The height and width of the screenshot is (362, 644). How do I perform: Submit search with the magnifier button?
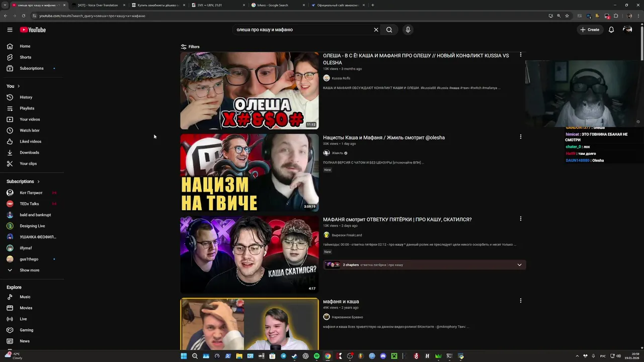tap(389, 30)
